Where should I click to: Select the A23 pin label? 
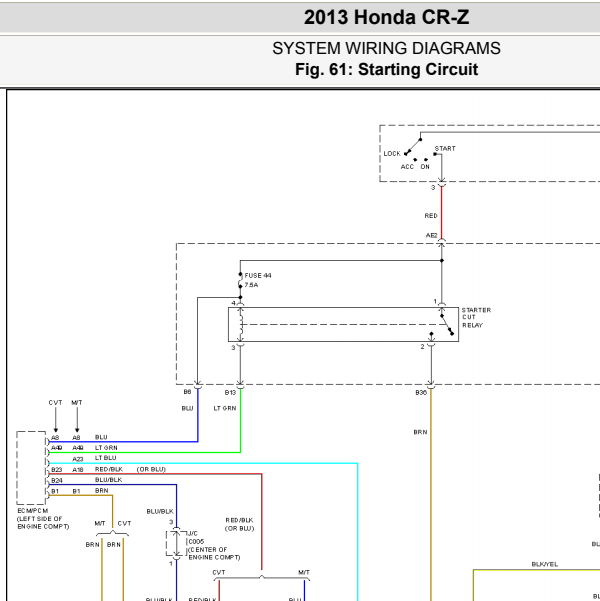click(78, 459)
